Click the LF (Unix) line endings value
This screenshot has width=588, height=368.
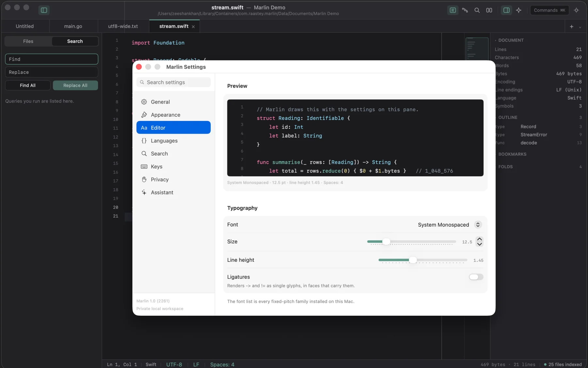[569, 90]
